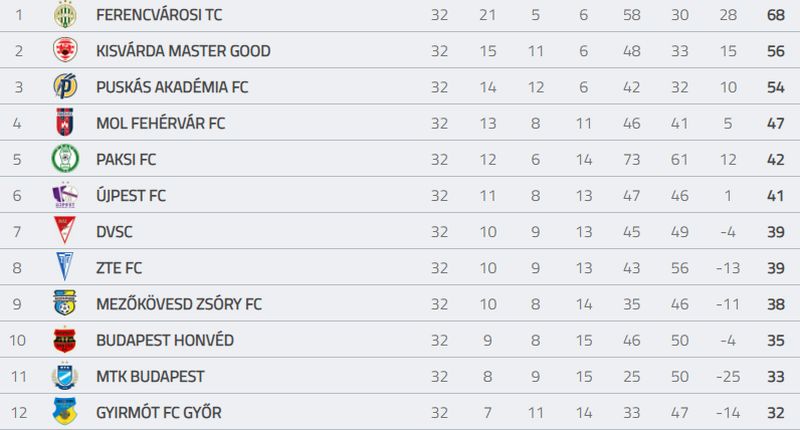800x430 pixels.
Task: Click the Paksi FC green logo
Action: click(x=65, y=159)
